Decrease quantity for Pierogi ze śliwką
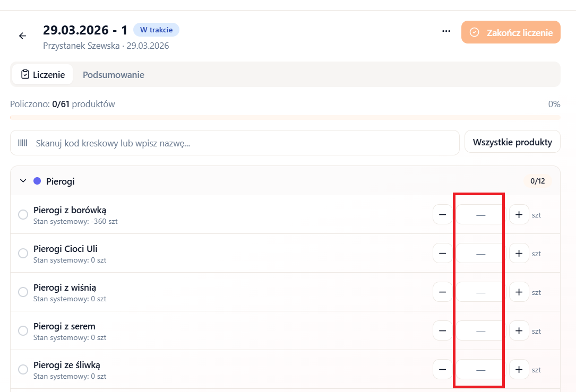The height and width of the screenshot is (392, 576). pyautogui.click(x=443, y=370)
